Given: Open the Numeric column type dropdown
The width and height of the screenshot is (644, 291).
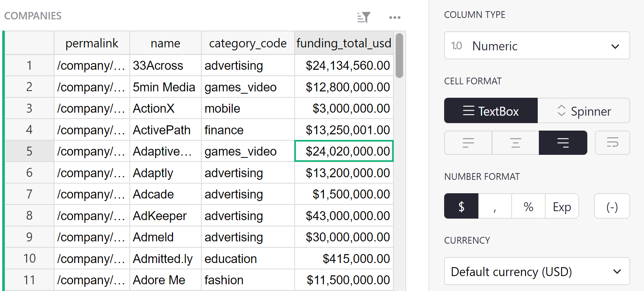Looking at the screenshot, I should click(537, 46).
